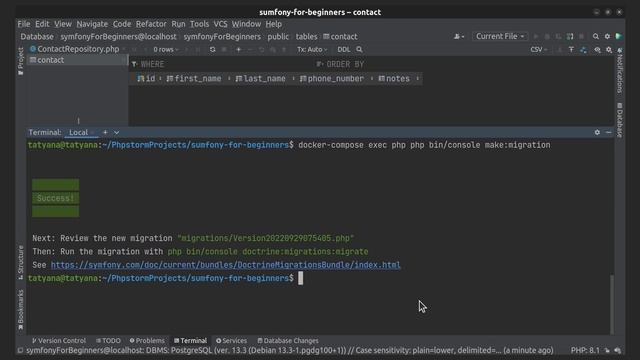
Task: Open the Run menu
Action: click(178, 24)
